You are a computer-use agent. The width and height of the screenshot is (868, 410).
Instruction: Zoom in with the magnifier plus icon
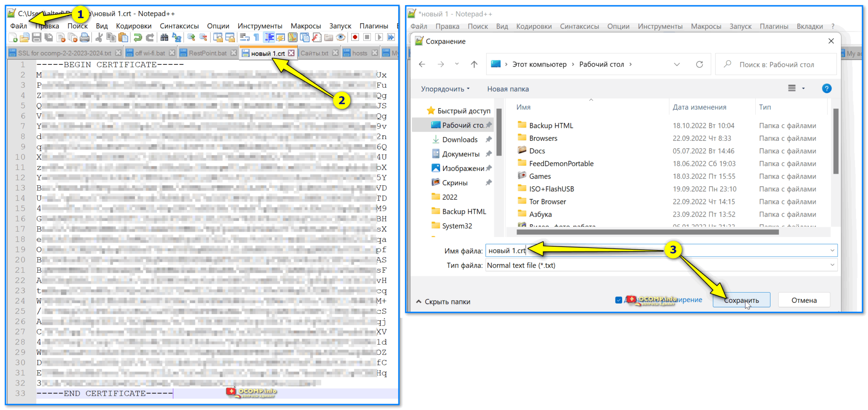point(191,38)
